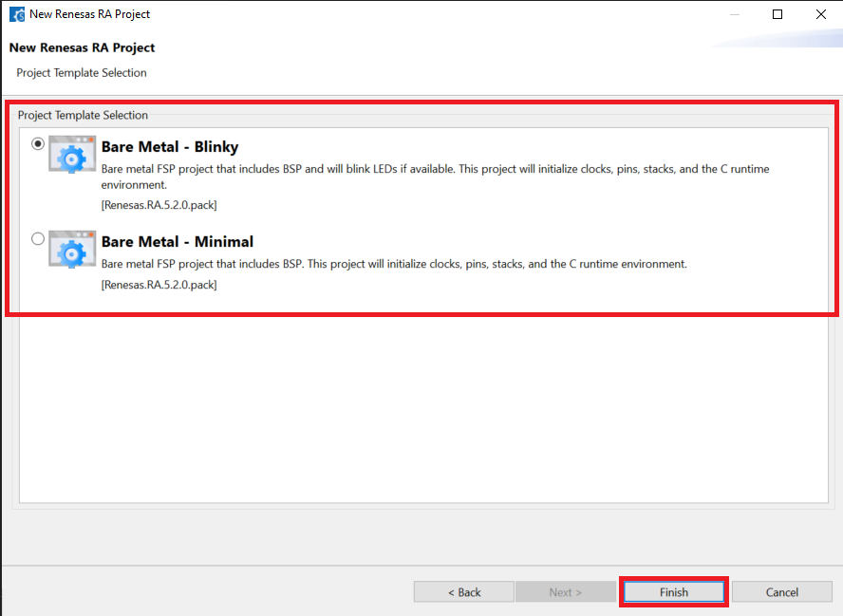Click the bold New Renesas RA Project heading

coord(82,47)
